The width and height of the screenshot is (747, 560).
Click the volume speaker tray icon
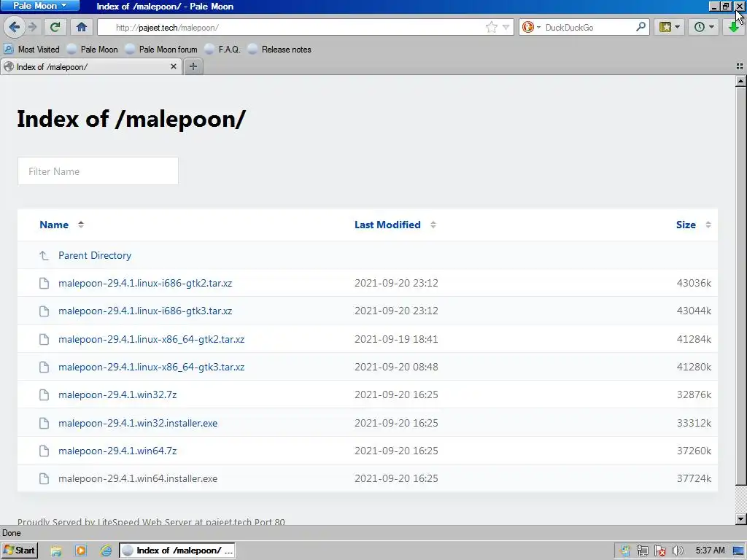click(677, 551)
